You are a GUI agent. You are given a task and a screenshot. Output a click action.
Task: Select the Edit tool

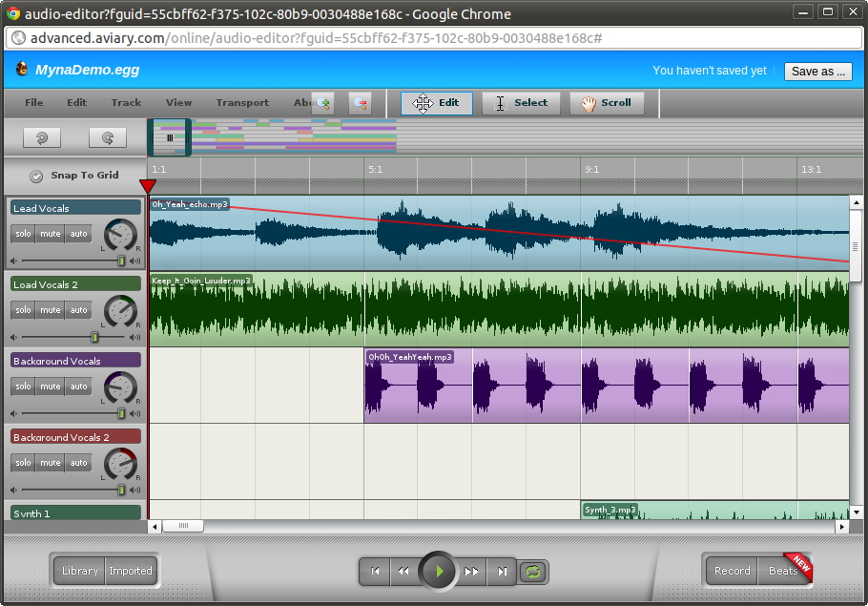point(437,103)
